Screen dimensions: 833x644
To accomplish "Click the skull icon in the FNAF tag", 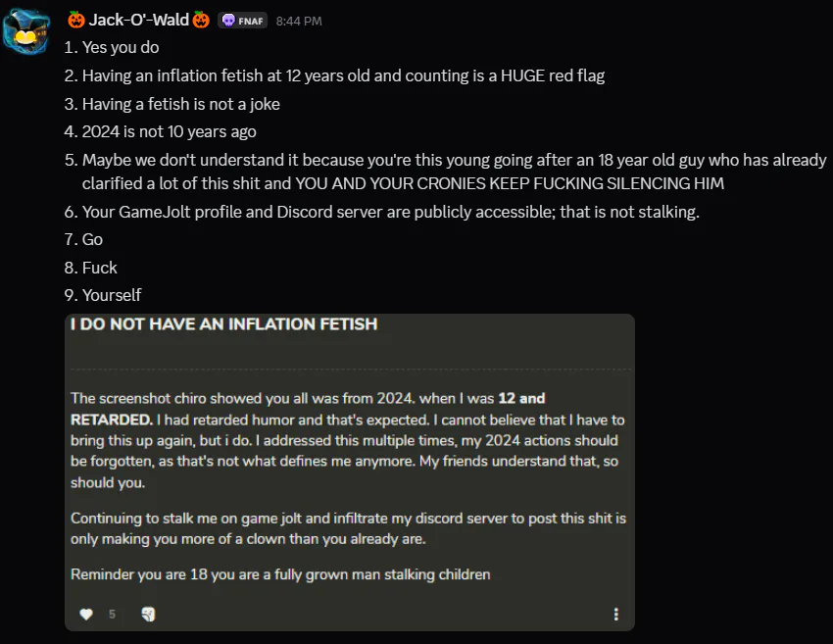I will [228, 21].
